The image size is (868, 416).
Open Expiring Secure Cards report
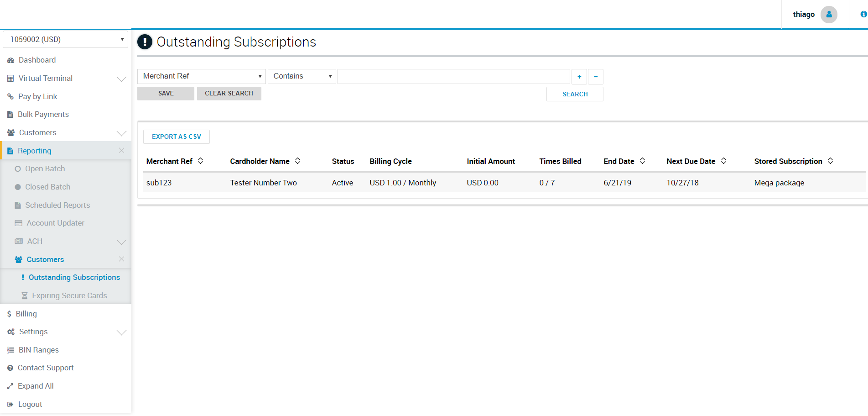[69, 296]
